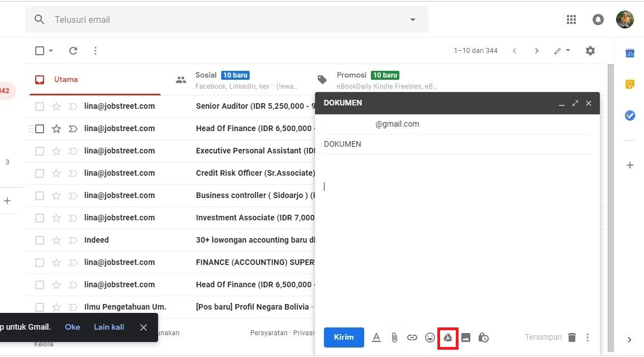The image size is (644, 357).
Task: View Google notifications bell
Action: tap(598, 20)
